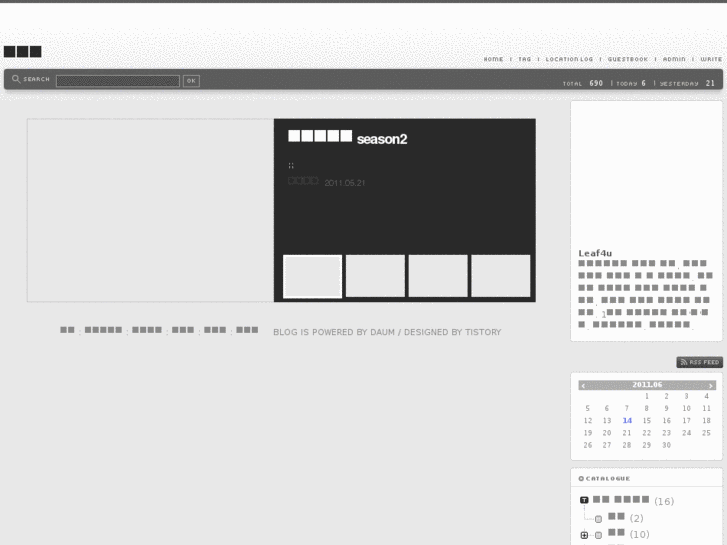Click the blog title blocks logo

click(23, 51)
